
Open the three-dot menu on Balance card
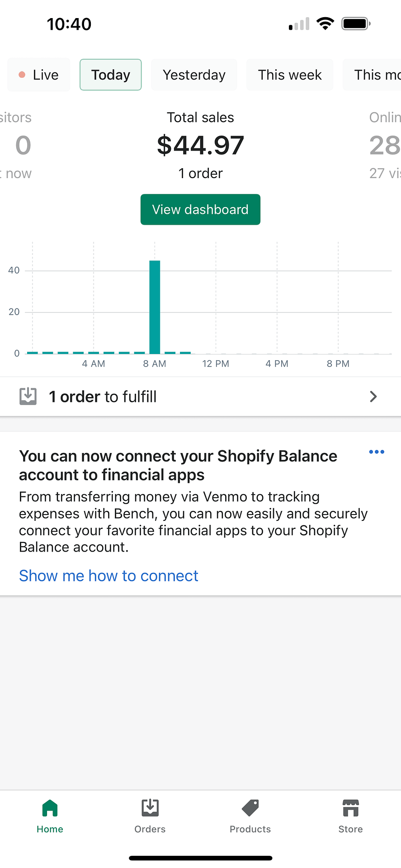pyautogui.click(x=377, y=452)
